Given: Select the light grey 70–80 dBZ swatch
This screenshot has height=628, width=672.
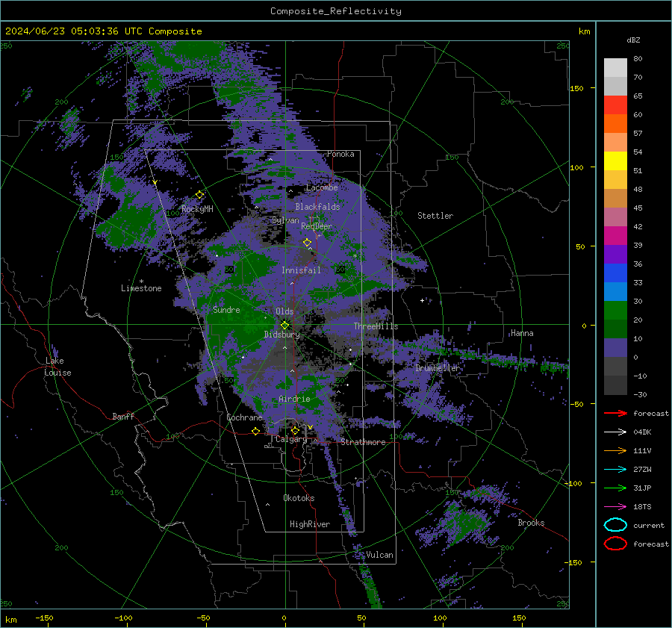Looking at the screenshot, I should click(615, 68).
